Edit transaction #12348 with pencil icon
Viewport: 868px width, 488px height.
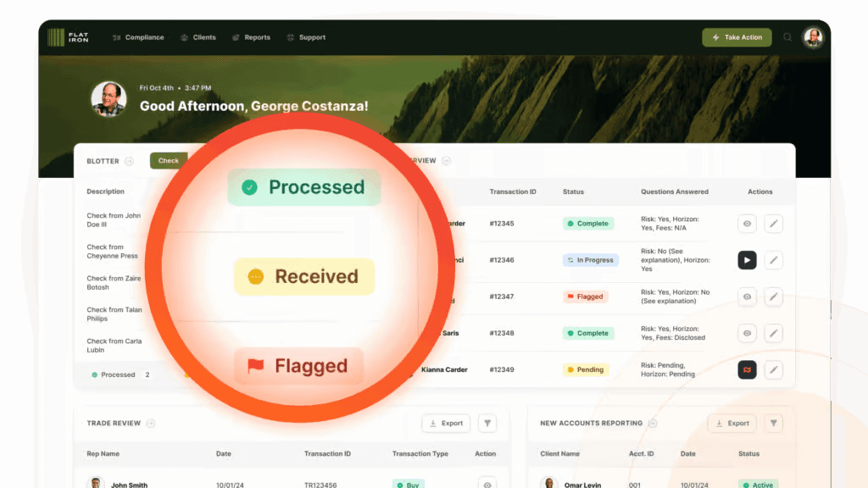(x=773, y=333)
